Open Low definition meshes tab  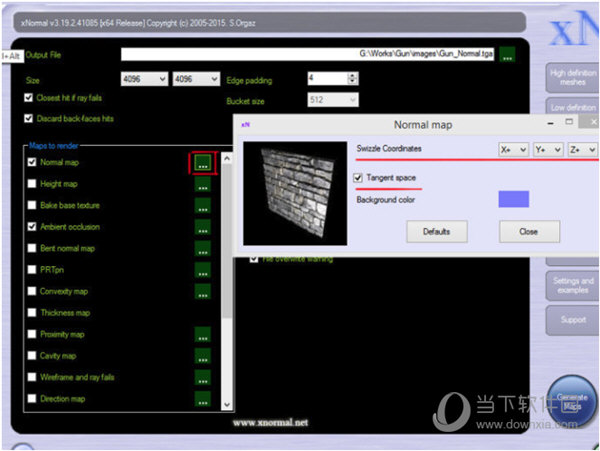click(x=572, y=107)
